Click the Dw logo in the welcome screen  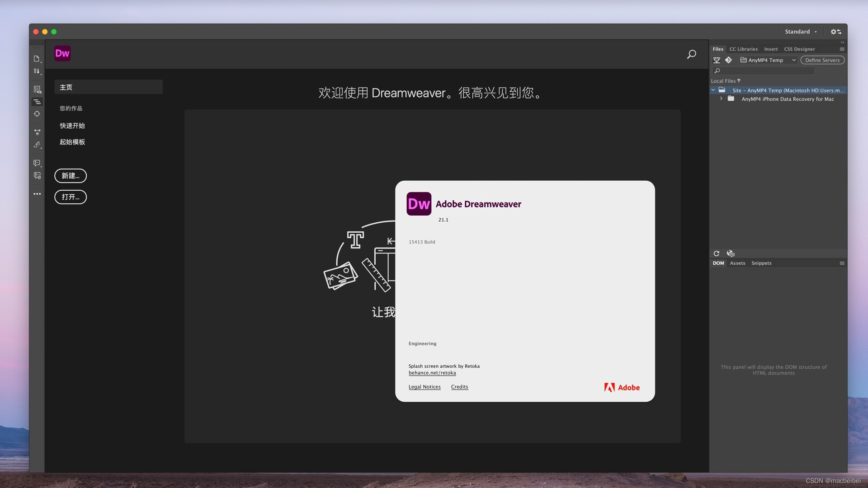(x=62, y=53)
